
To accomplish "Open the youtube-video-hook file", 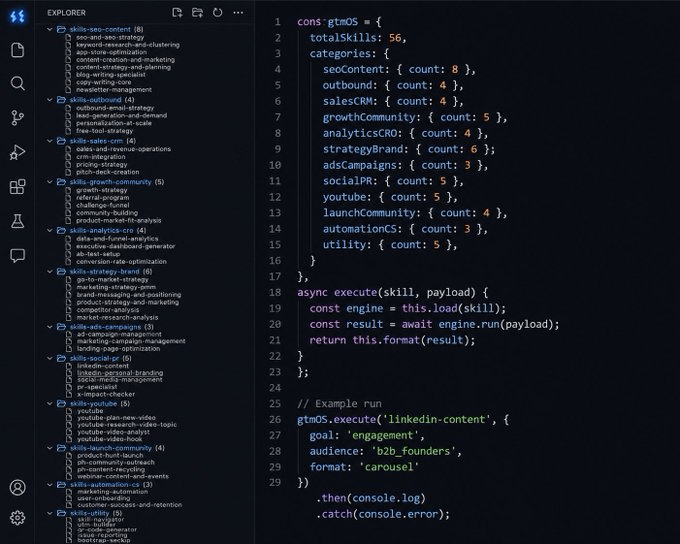I will 109,439.
